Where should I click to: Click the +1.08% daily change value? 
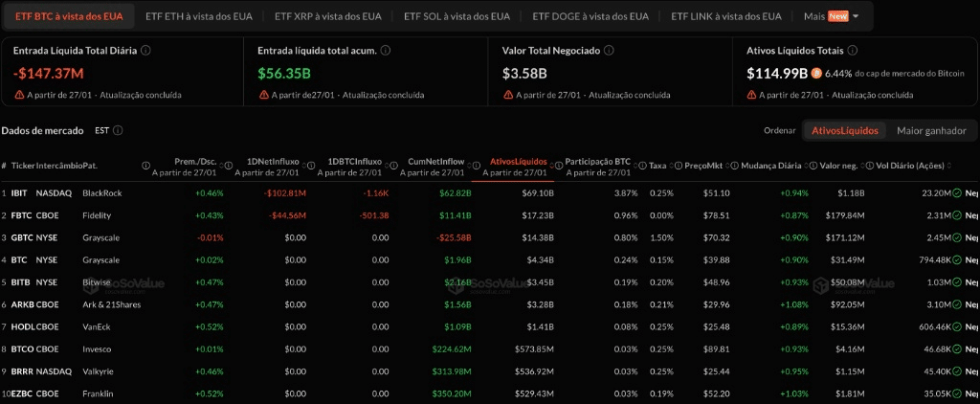pyautogui.click(x=793, y=304)
